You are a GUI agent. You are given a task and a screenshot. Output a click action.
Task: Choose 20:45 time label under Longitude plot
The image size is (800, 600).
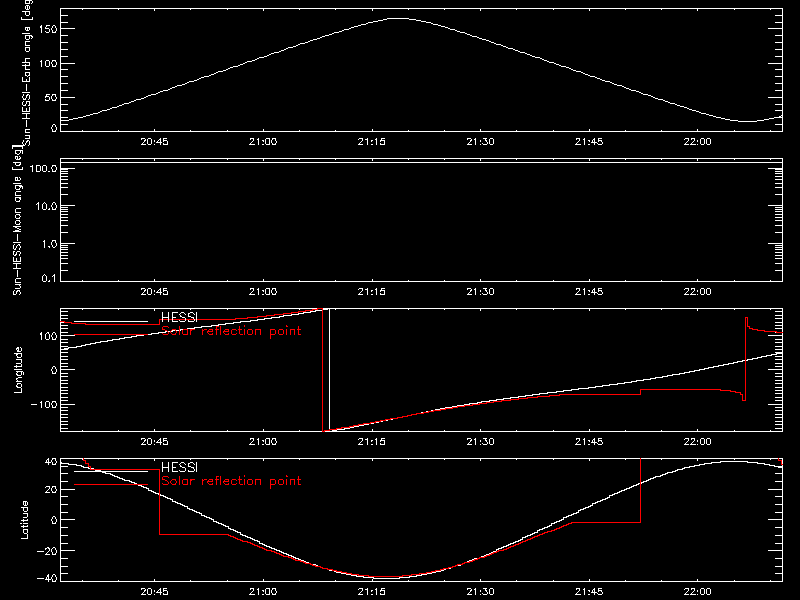(x=154, y=442)
